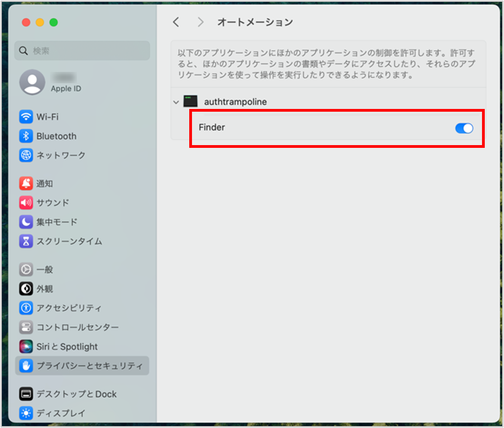Select the サウンド speaker icon
The width and height of the screenshot is (504, 428).
click(26, 202)
